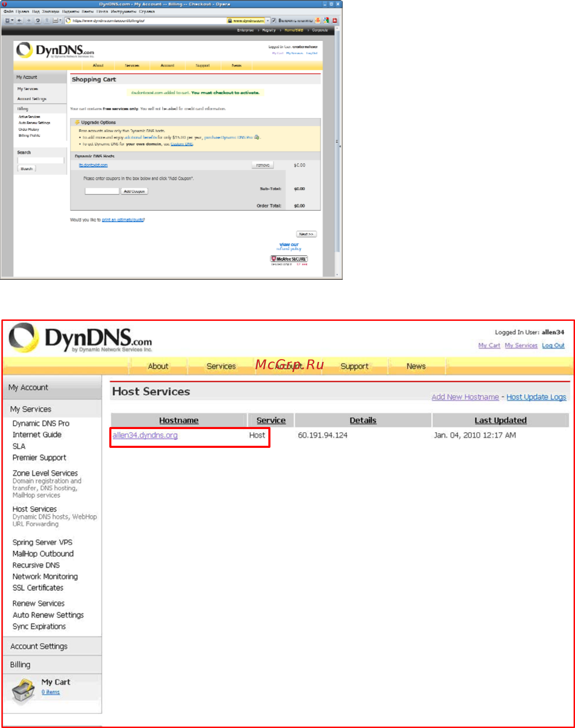Click the cart icon after Dynamic DNS Pro
Screen dimensions: 575x728
click(257, 137)
